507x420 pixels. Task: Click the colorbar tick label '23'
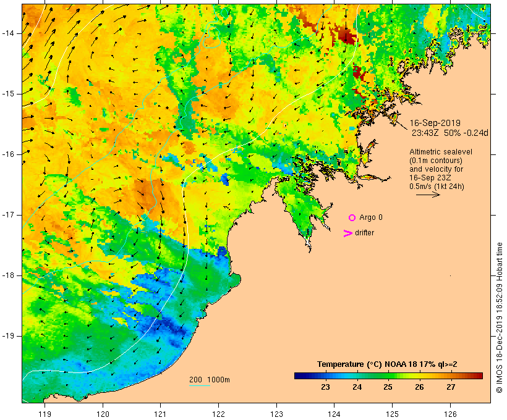(x=325, y=387)
